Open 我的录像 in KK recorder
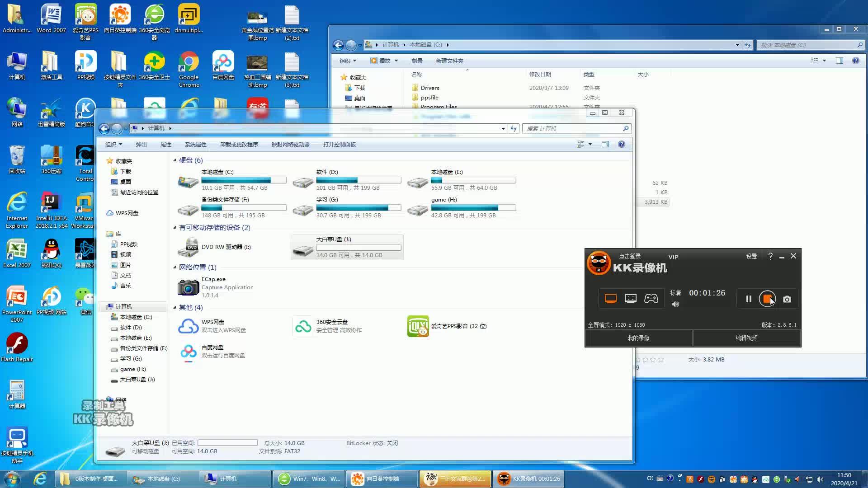 tap(638, 338)
